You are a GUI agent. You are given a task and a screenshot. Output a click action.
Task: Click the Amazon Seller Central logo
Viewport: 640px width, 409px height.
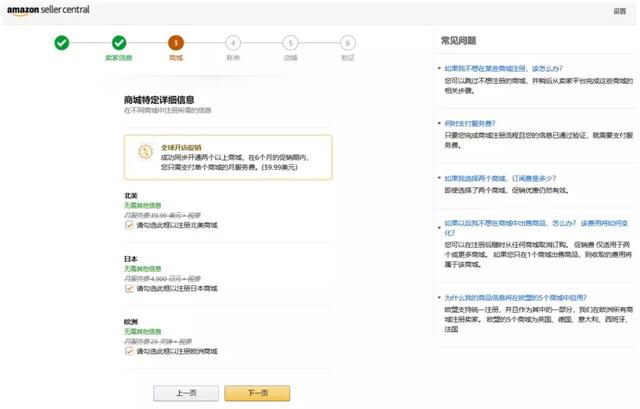(x=48, y=10)
